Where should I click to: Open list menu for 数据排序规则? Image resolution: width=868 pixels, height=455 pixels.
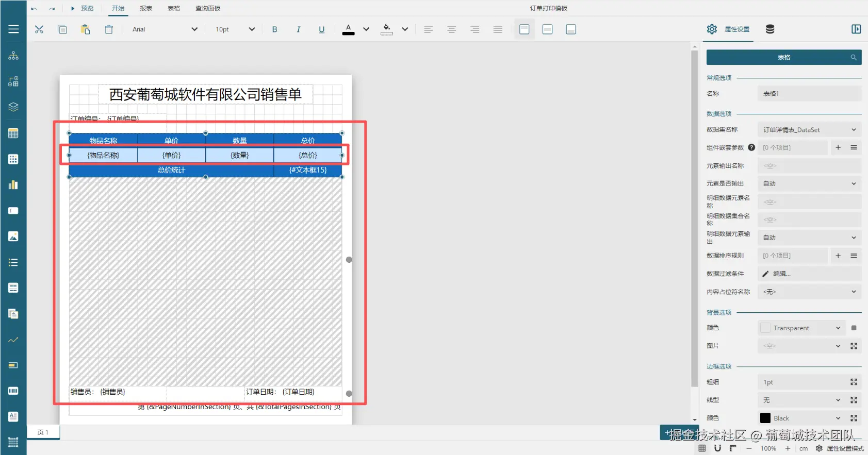point(854,256)
